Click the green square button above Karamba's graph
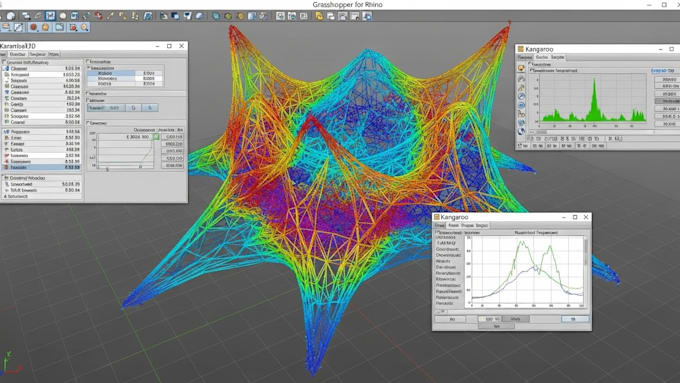 point(156,137)
